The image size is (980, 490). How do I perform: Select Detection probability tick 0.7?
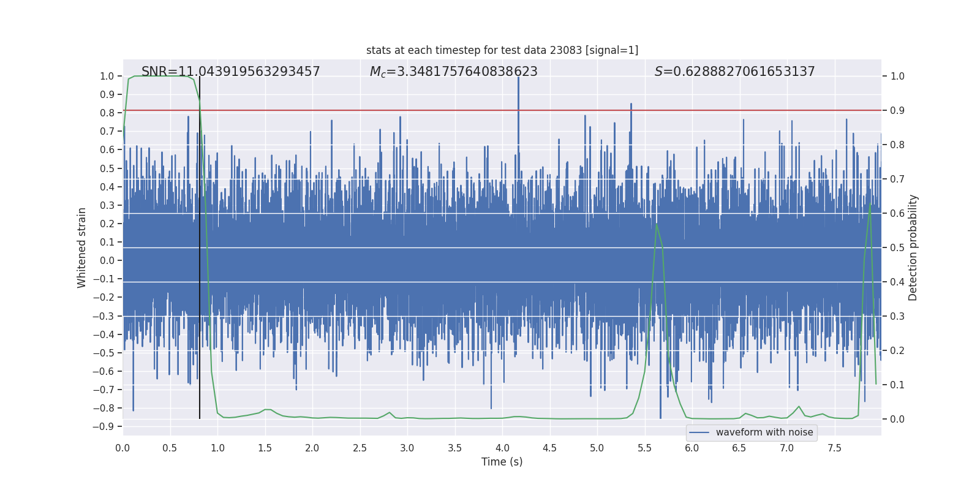point(897,179)
